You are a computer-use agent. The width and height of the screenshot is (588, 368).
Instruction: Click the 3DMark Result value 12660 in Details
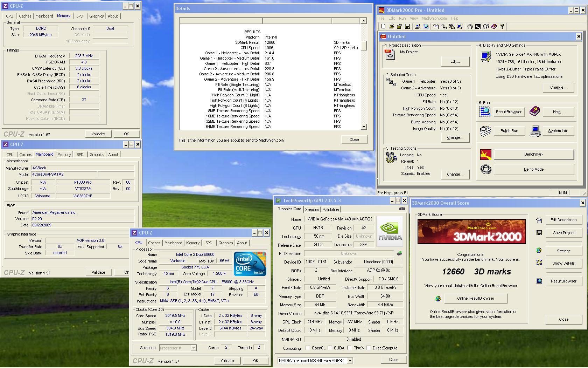(x=270, y=42)
